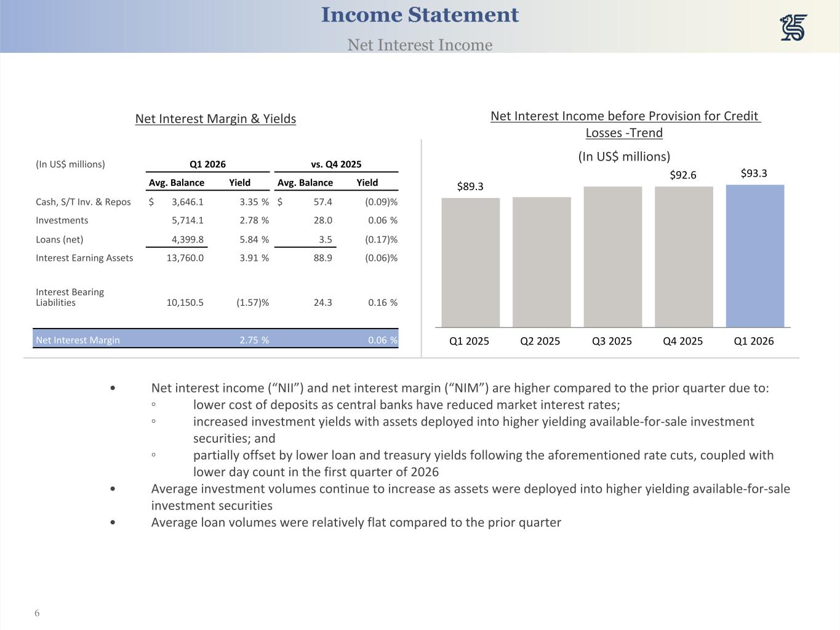Click the page number 6
The image size is (840, 630).
(x=37, y=613)
